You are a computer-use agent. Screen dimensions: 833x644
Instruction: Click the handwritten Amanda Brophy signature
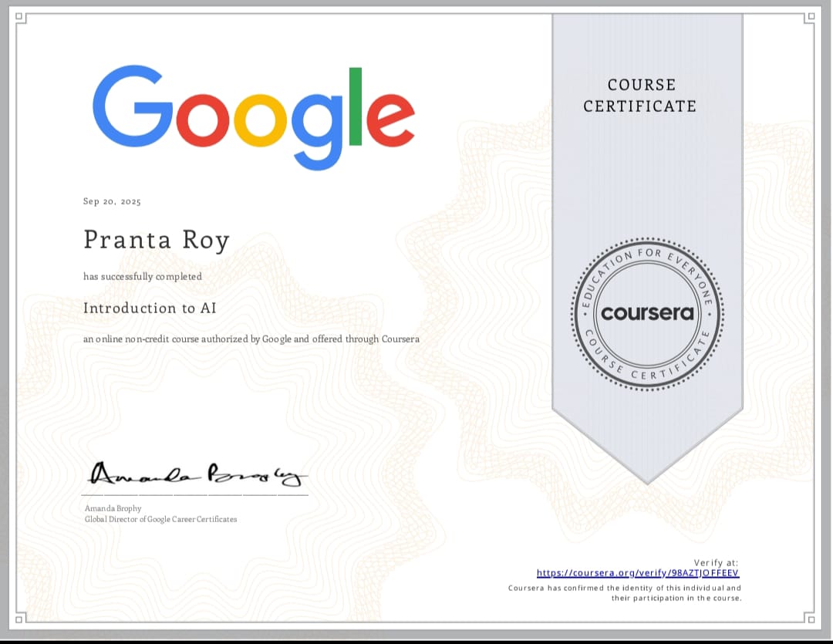[198, 474]
